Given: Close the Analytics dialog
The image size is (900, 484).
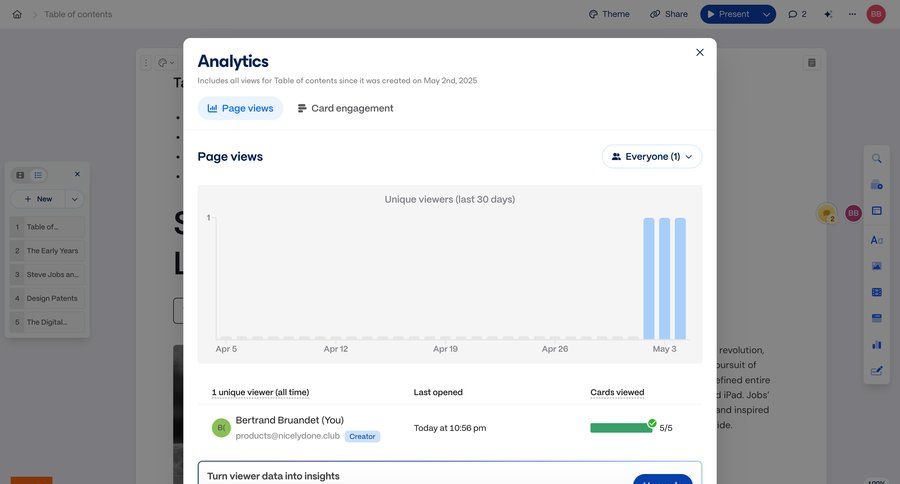Looking at the screenshot, I should (x=700, y=52).
